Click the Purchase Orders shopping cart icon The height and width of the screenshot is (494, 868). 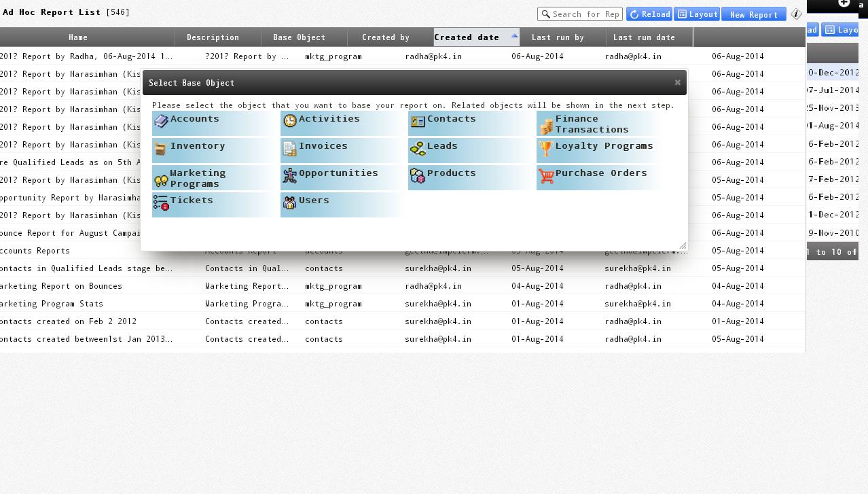tap(546, 175)
